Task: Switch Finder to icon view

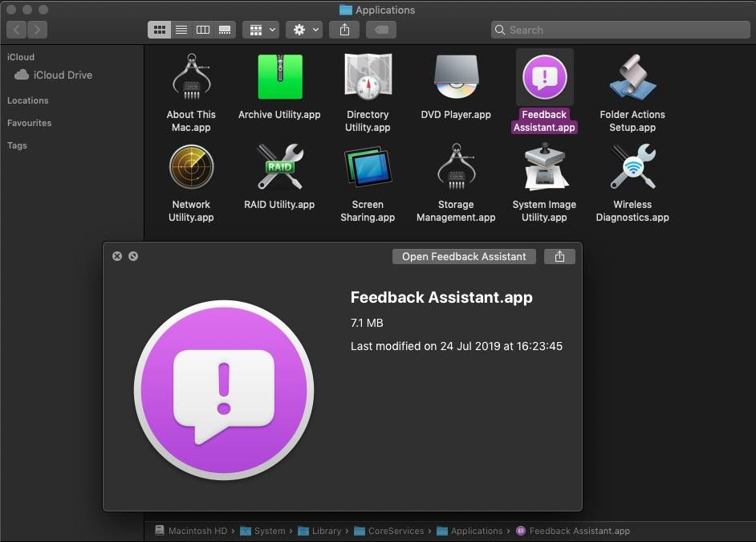Action: (159, 30)
